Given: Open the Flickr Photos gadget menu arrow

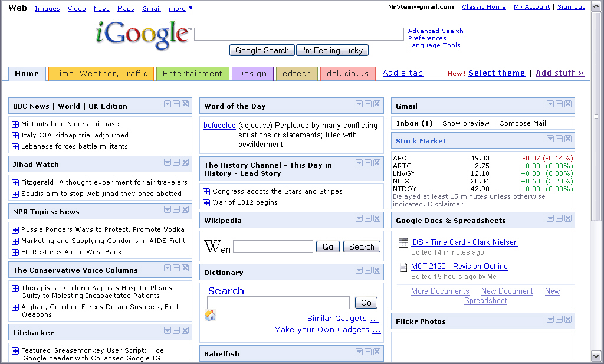Looking at the screenshot, I should (550, 319).
